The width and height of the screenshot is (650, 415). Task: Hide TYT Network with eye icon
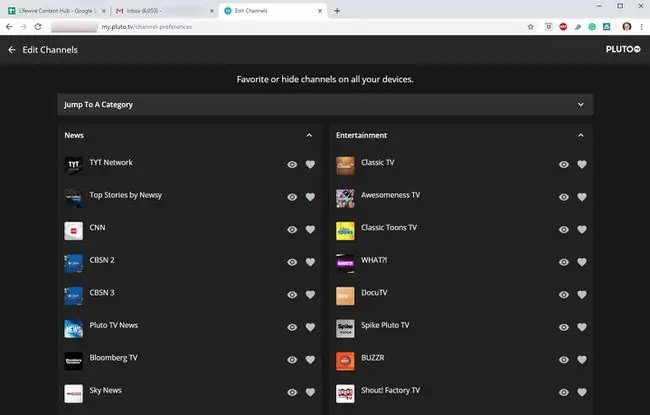coord(292,165)
